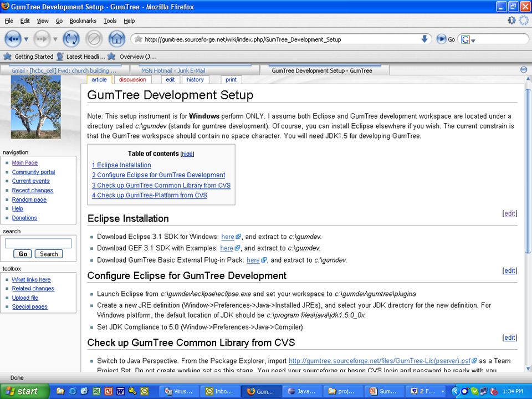Click the Back navigation button

(13, 39)
